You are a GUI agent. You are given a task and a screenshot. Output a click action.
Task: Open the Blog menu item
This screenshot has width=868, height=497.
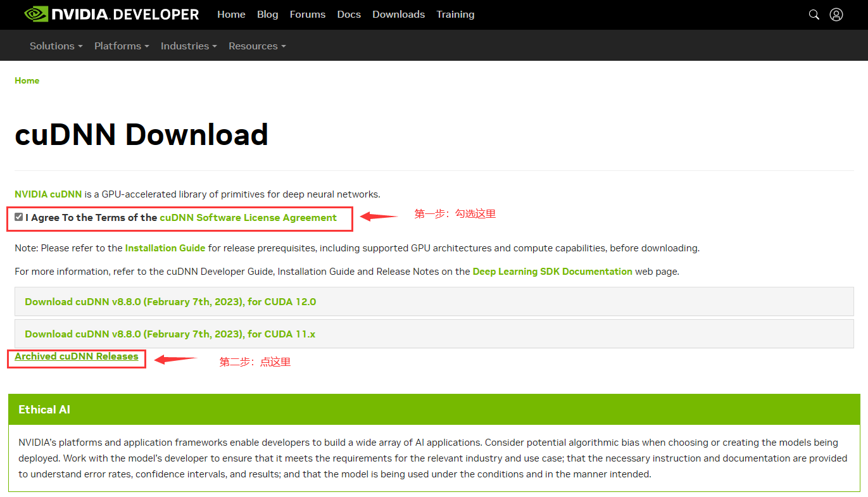click(268, 15)
